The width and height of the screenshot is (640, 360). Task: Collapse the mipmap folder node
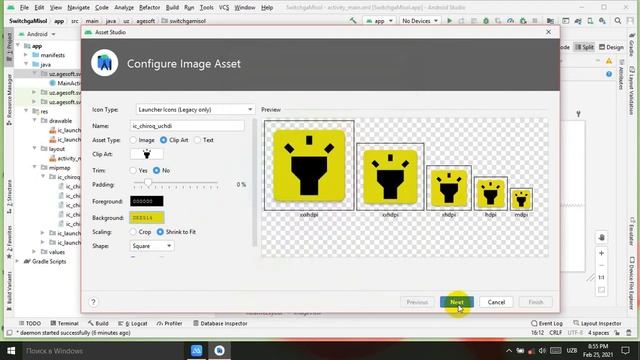pos(35,168)
